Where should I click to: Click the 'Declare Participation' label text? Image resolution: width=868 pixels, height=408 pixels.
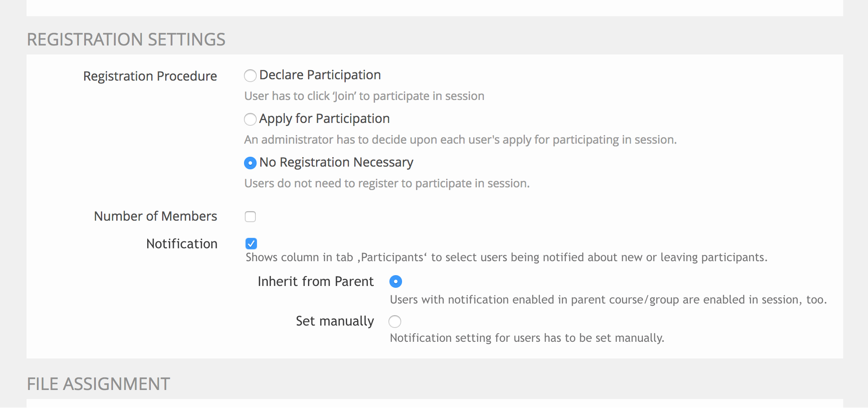tap(320, 75)
